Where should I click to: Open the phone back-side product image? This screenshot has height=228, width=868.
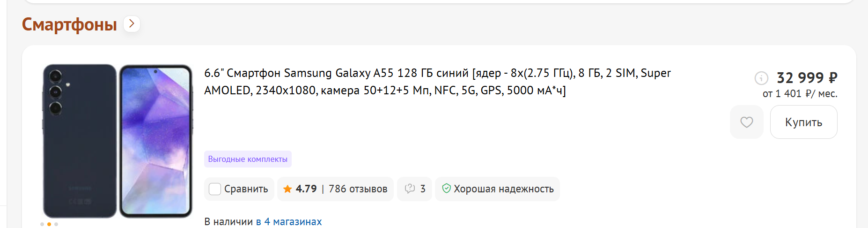tap(80, 141)
